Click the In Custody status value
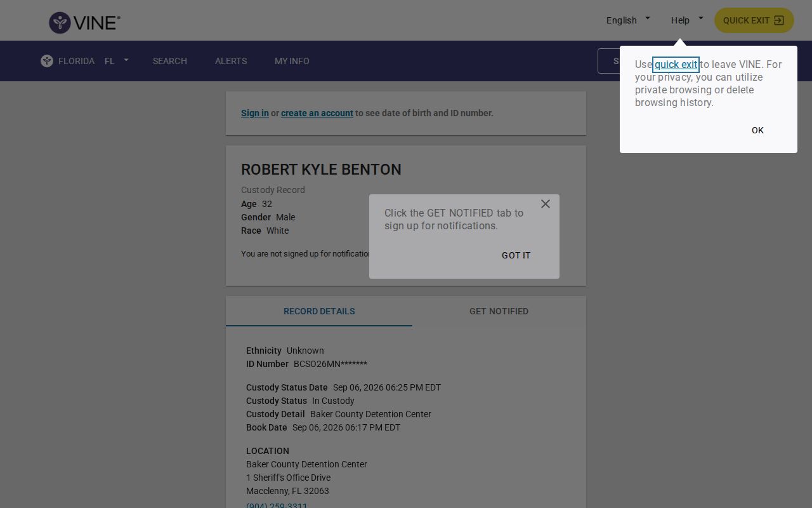Viewport: 812px width, 508px height. click(x=333, y=401)
